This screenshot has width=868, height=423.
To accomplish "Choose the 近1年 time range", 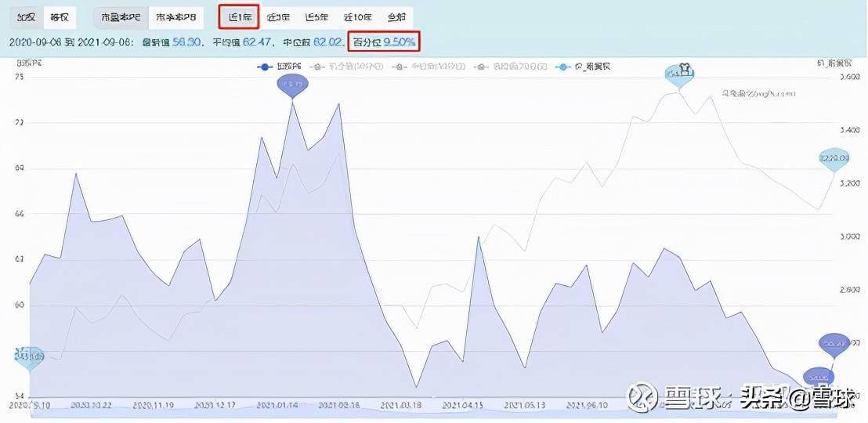I will click(239, 17).
